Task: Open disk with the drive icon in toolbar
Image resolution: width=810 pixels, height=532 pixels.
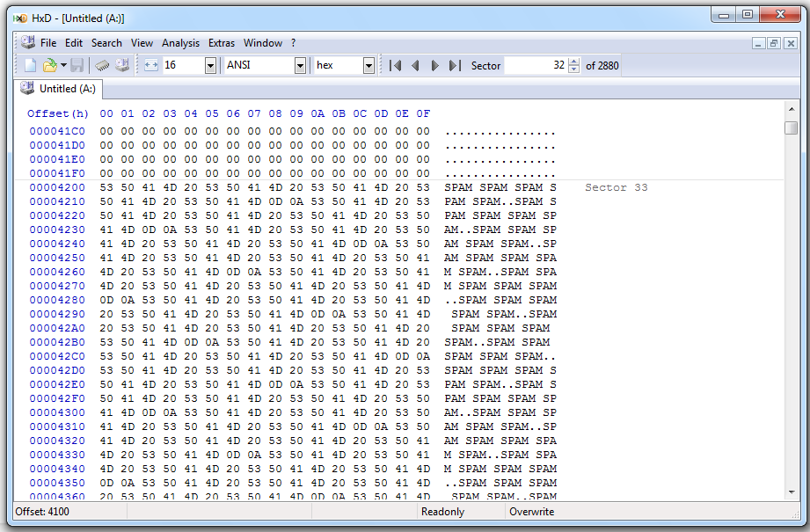Action: [x=122, y=65]
